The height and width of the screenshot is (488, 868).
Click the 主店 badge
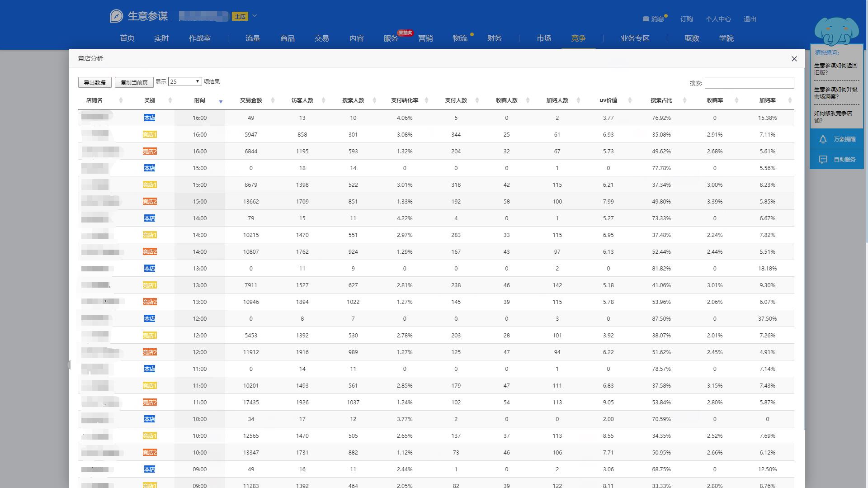tap(240, 16)
